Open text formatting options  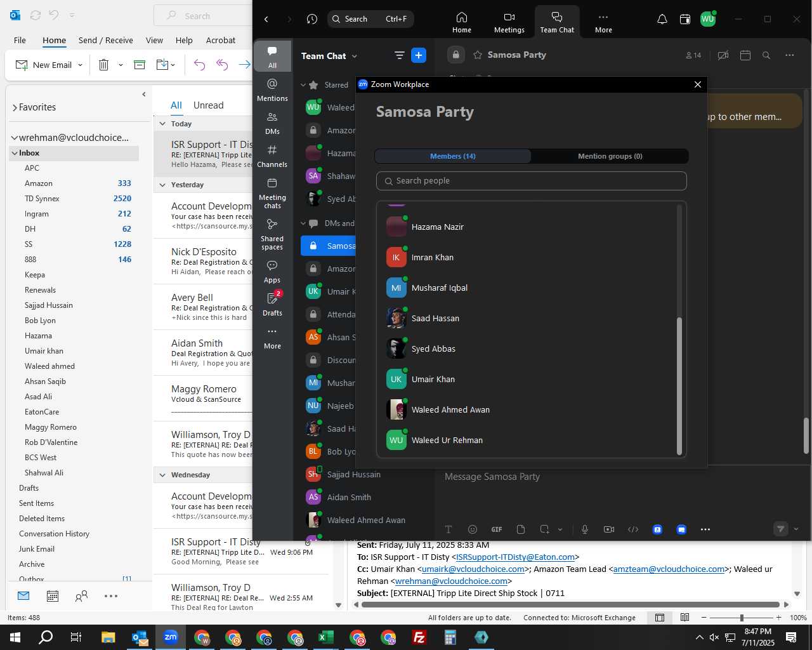[x=449, y=529]
